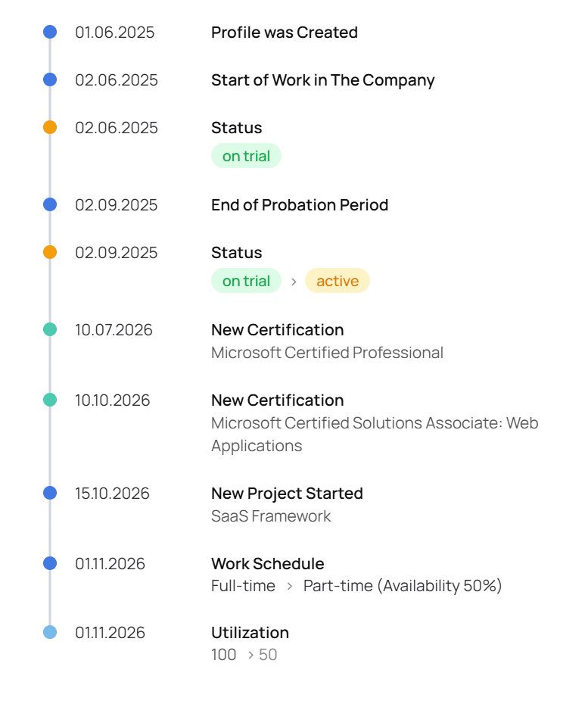588x704 pixels.
Task: Open Microsoft Certified Solutions Associate certification
Action: pos(375,435)
